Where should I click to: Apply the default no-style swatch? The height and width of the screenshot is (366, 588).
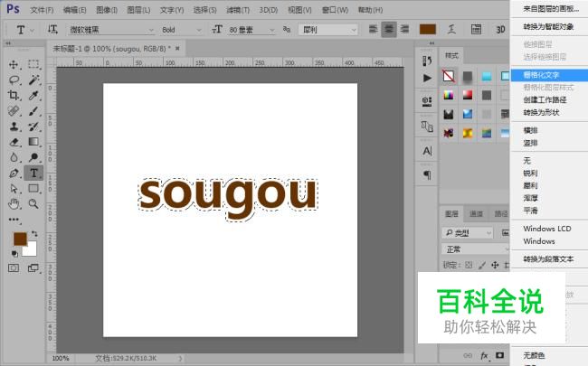tap(448, 76)
